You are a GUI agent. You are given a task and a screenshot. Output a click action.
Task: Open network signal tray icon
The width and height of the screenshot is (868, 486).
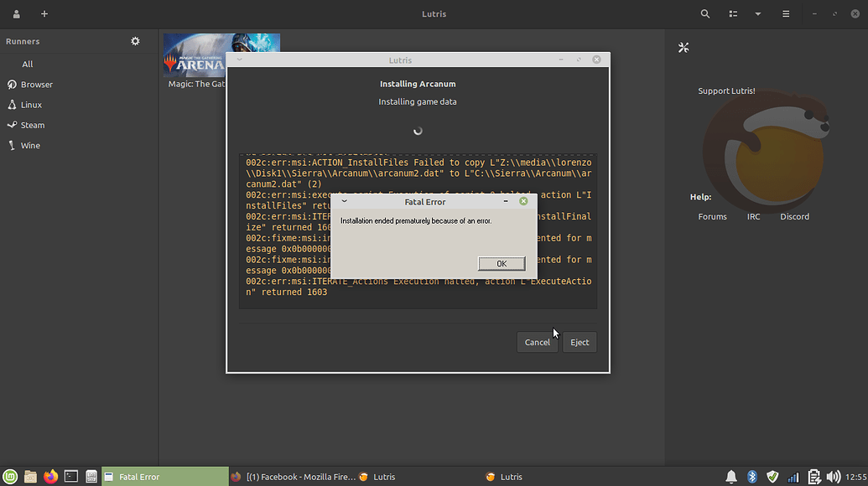coord(793,477)
